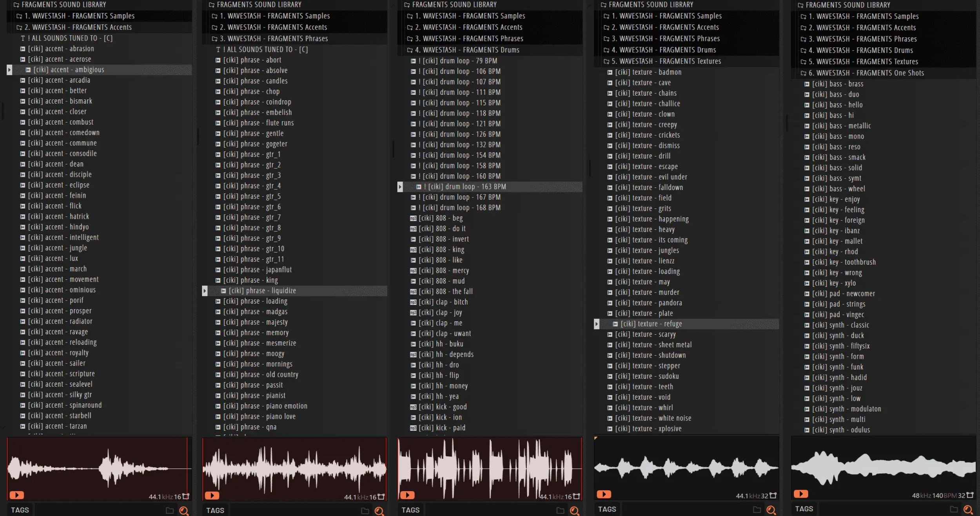The image size is (980, 516).
Task: Click the folder icon beside the first TAGS field
Action: (x=169, y=511)
